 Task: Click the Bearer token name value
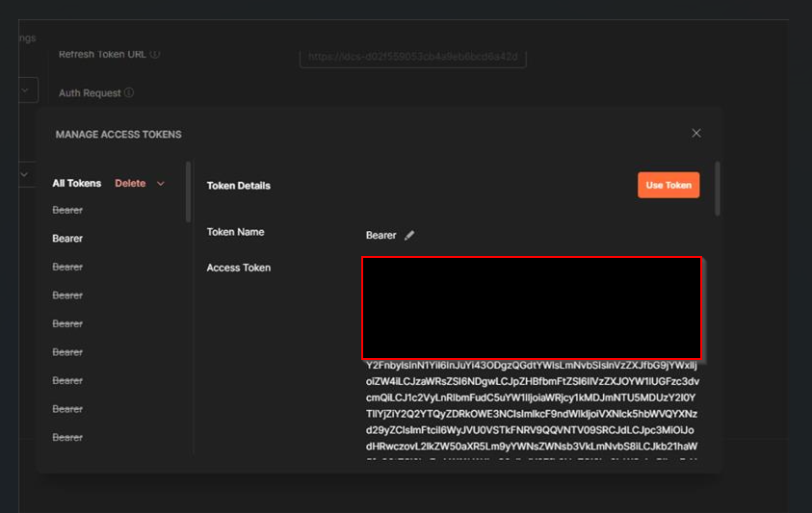tap(380, 236)
